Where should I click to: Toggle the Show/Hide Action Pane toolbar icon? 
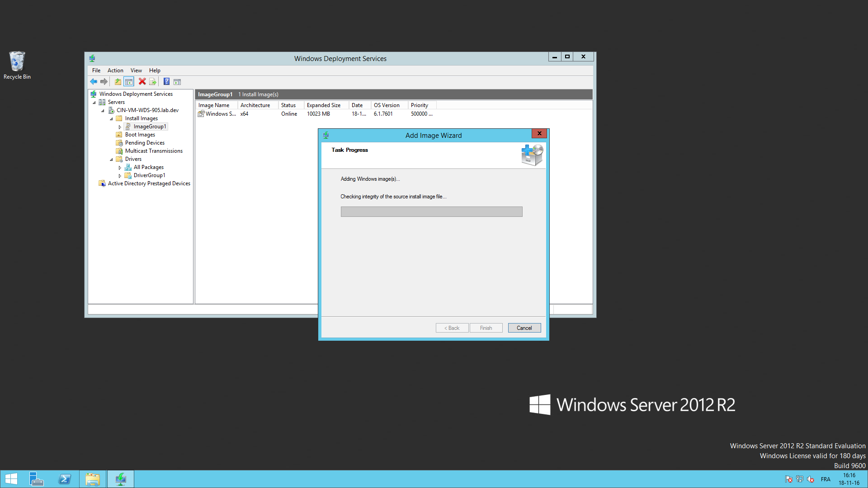[x=177, y=82]
